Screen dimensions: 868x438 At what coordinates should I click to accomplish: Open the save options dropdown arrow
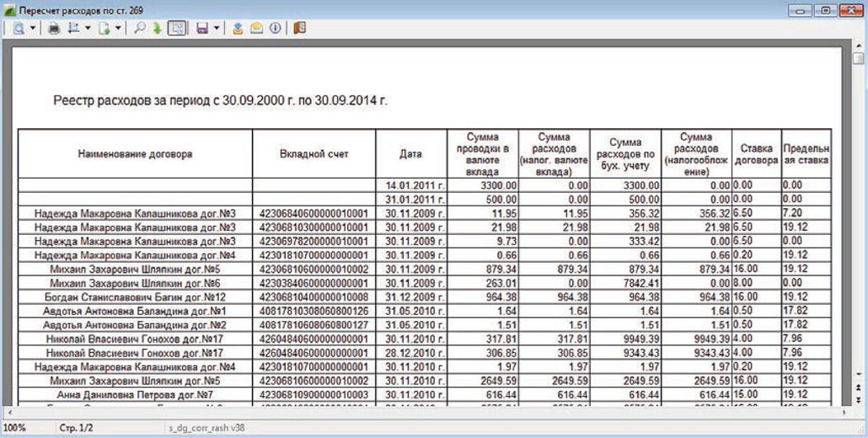click(x=217, y=28)
